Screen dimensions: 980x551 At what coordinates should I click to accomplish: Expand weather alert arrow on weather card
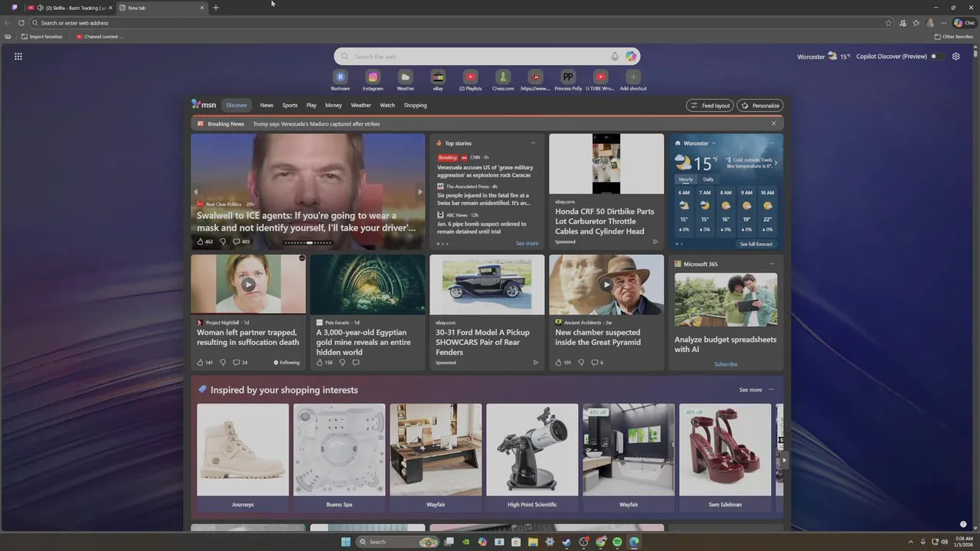click(x=776, y=162)
